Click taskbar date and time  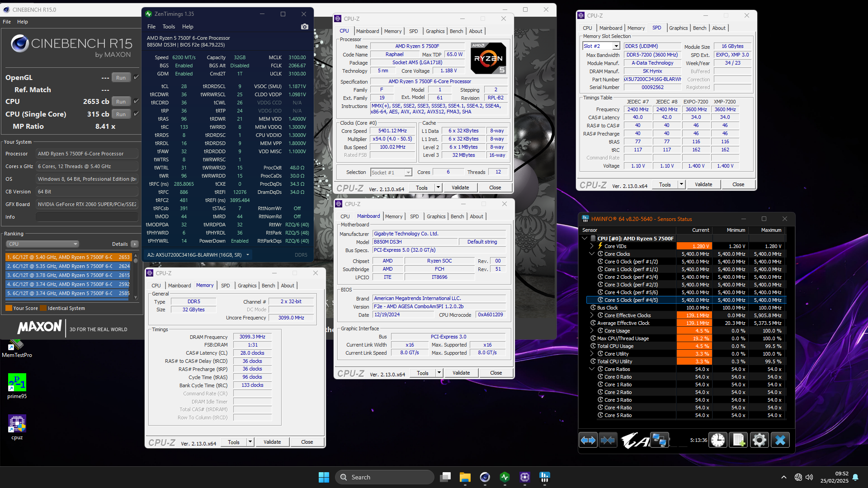click(x=835, y=477)
